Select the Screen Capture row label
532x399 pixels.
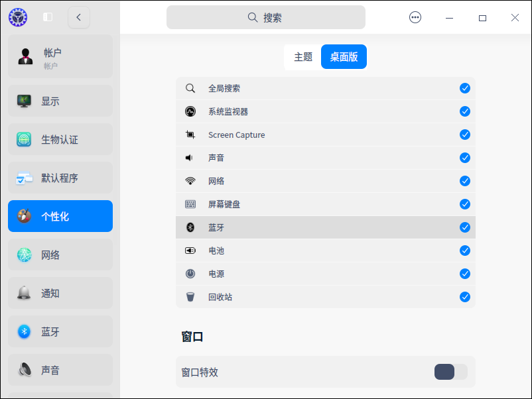pos(237,135)
